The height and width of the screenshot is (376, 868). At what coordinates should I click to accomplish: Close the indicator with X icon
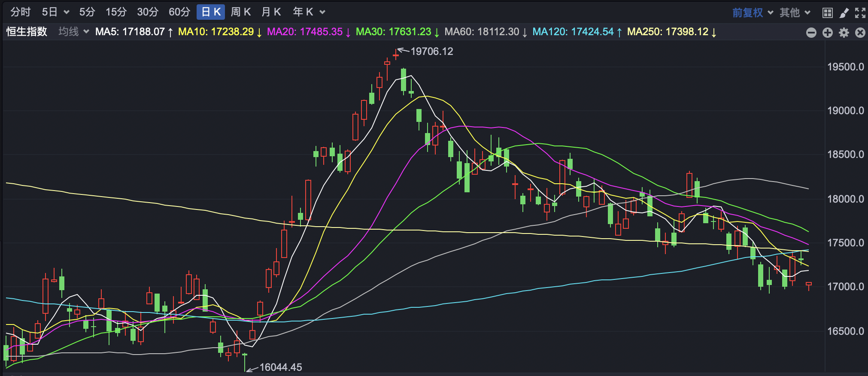click(860, 33)
